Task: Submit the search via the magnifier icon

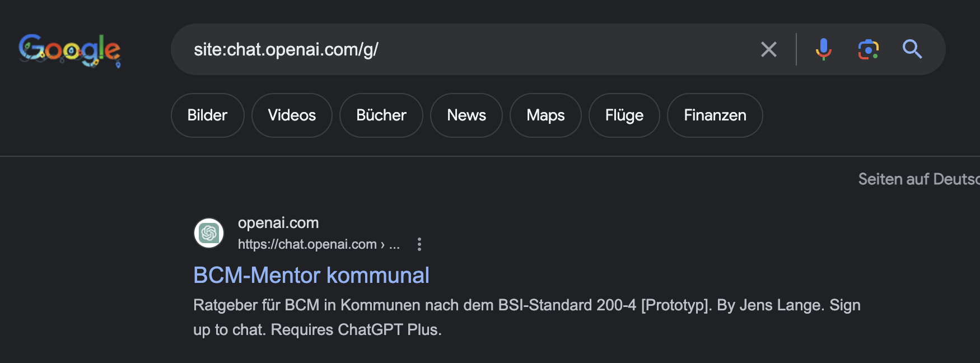Action: (x=913, y=49)
